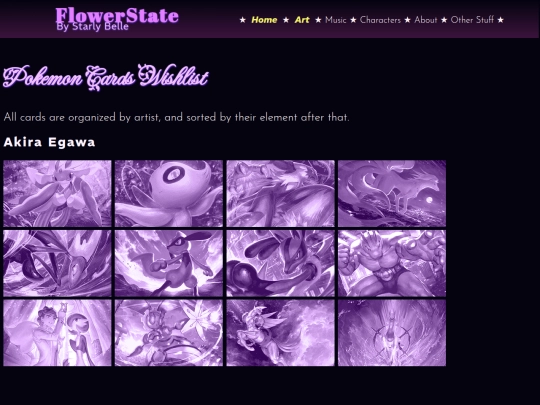
Task: Open the About page
Action: coord(426,20)
